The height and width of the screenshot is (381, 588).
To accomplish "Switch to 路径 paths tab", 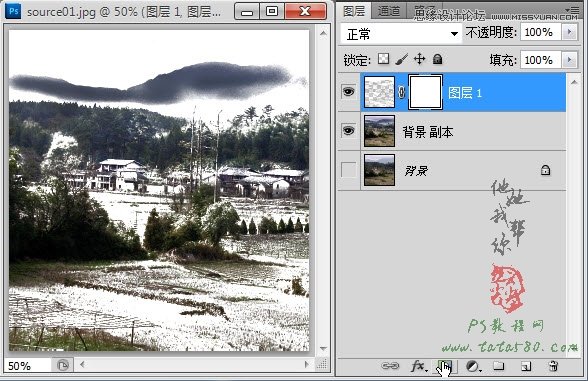I will point(424,10).
